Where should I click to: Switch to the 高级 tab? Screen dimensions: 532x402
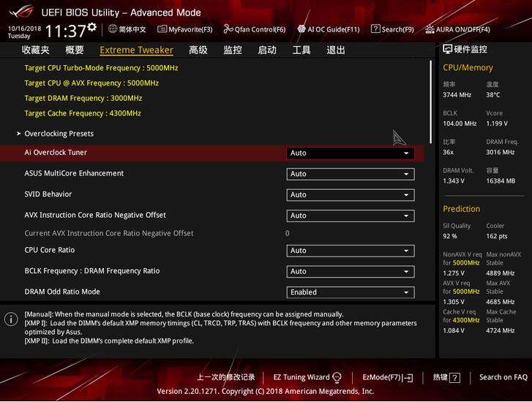[198, 50]
